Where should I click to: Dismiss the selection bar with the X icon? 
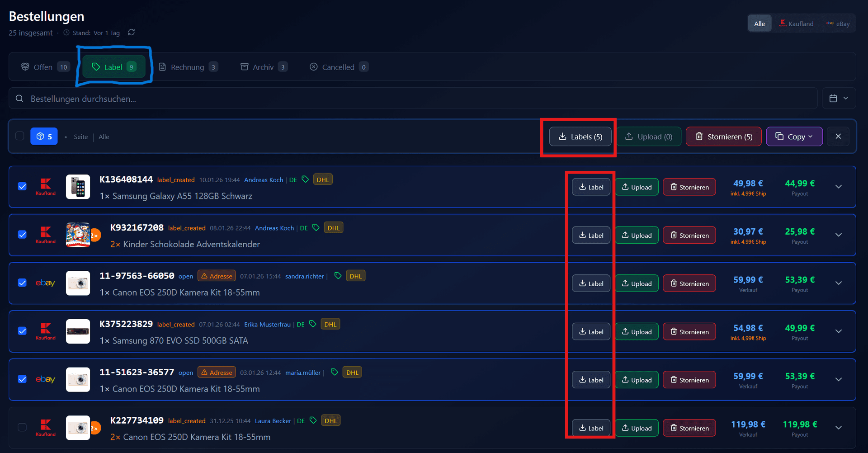838,137
